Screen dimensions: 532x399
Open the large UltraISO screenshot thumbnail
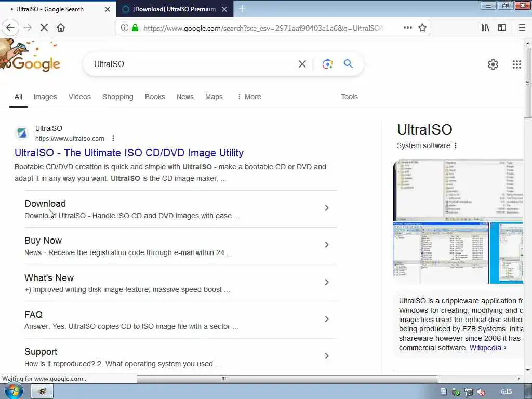458,190
